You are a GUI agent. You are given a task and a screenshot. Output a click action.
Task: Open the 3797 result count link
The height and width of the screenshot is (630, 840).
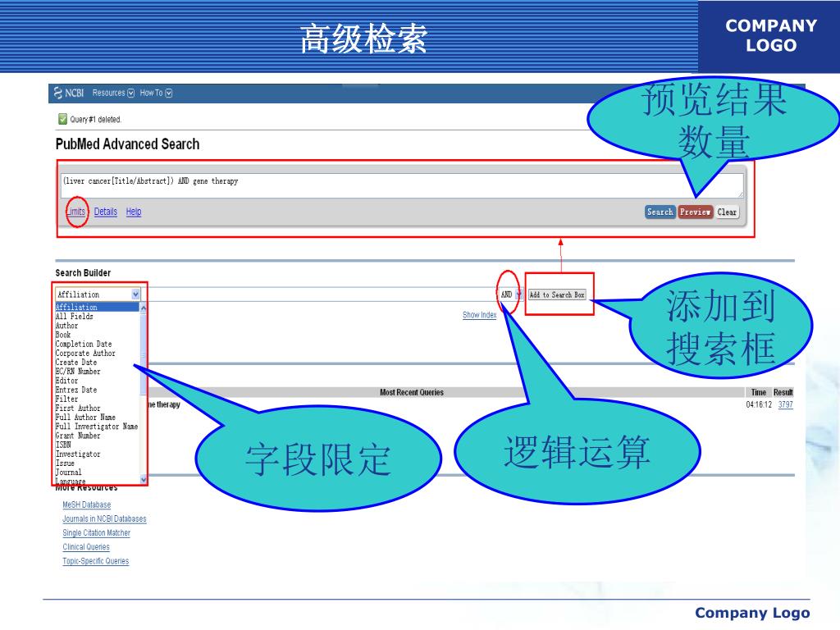785,404
